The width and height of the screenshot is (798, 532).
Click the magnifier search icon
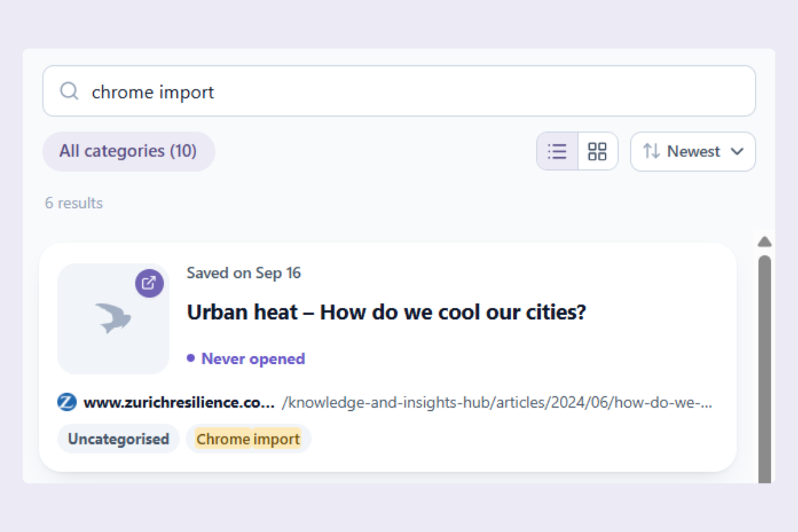coord(69,91)
